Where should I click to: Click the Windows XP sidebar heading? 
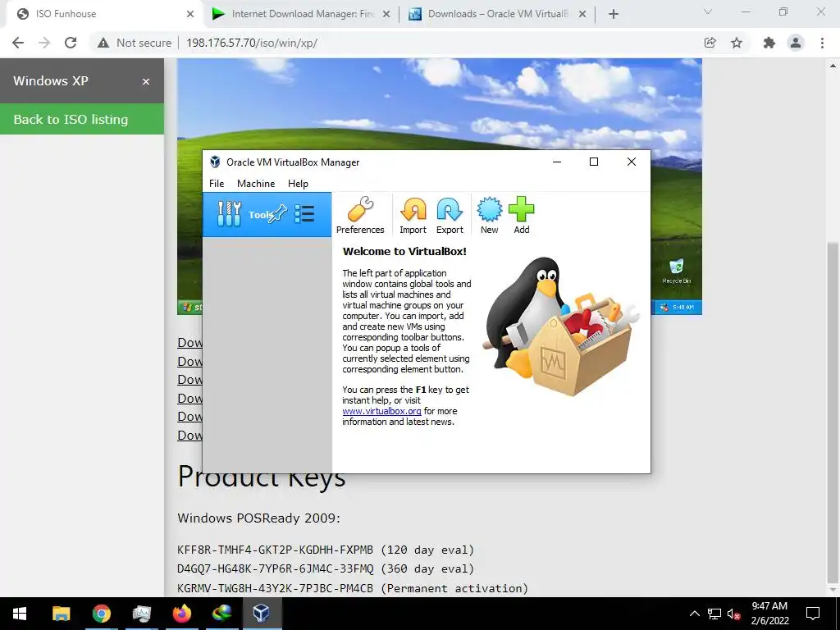pos(50,81)
